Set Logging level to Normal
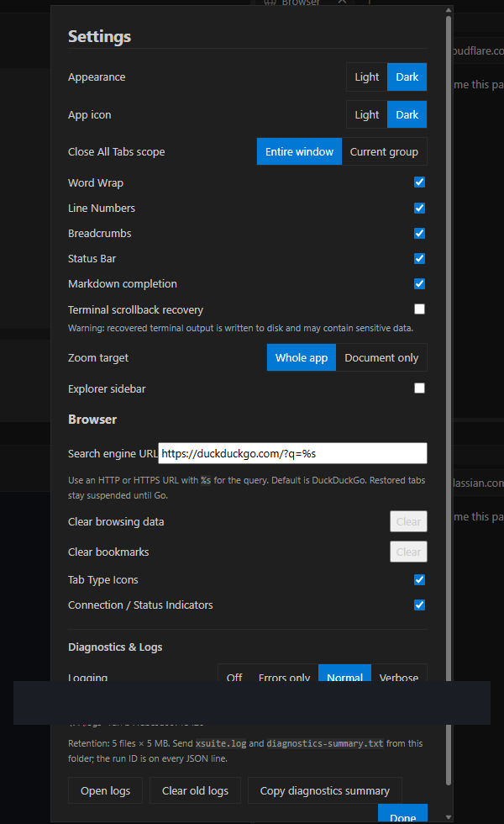The image size is (504, 824). [345, 673]
